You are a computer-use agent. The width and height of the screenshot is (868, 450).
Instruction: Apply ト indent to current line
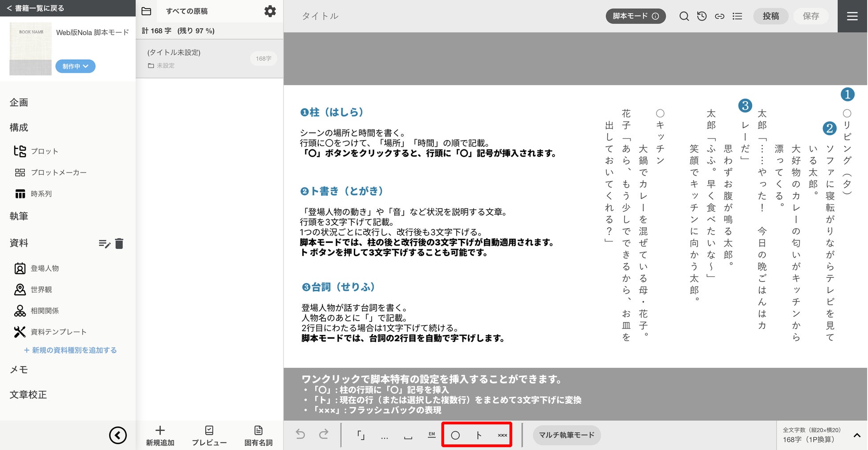point(479,435)
